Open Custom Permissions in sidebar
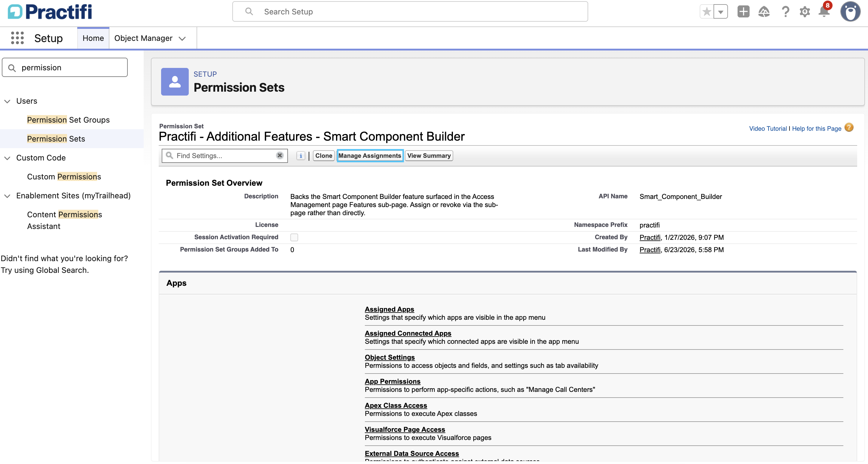 click(64, 177)
